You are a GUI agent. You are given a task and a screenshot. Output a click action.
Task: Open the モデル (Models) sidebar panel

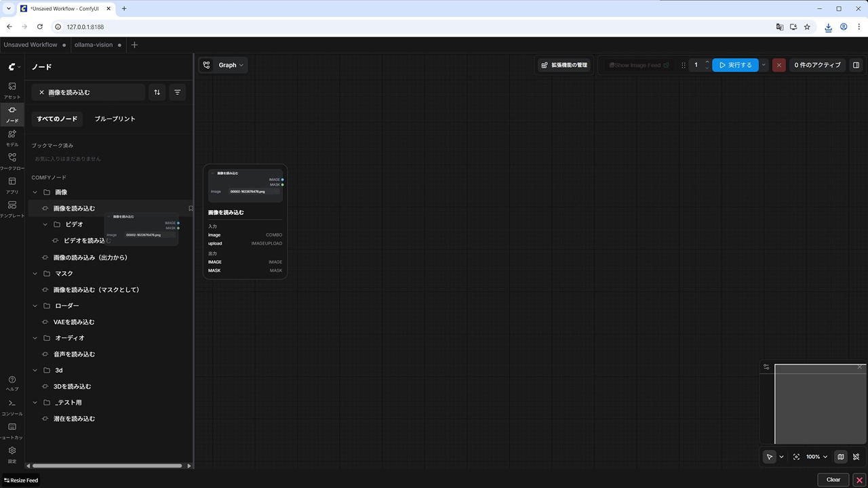click(12, 138)
